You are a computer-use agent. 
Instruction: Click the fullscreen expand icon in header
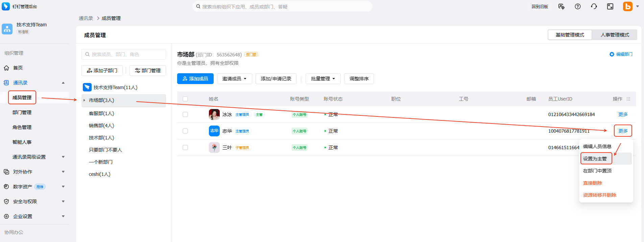click(x=610, y=6)
